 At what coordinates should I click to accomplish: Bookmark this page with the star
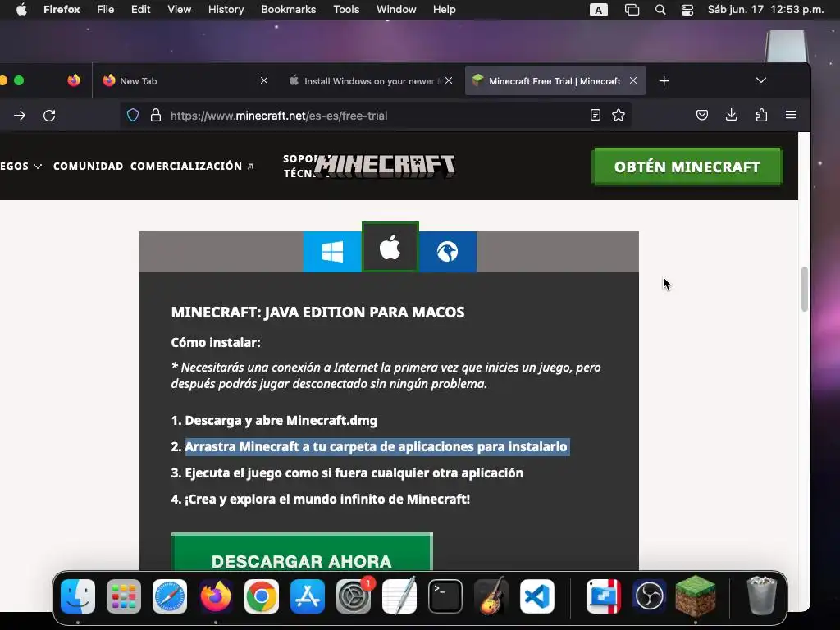click(x=619, y=115)
